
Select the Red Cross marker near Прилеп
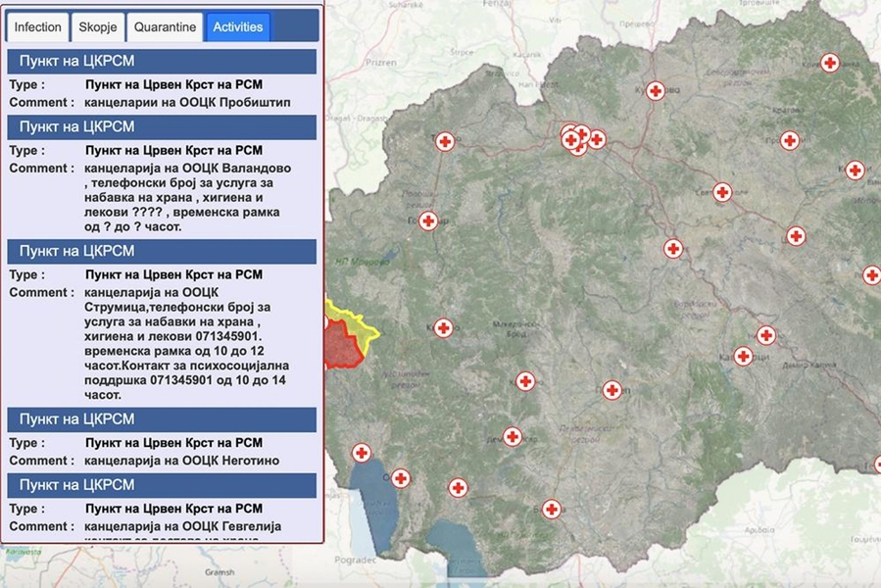pyautogui.click(x=611, y=391)
